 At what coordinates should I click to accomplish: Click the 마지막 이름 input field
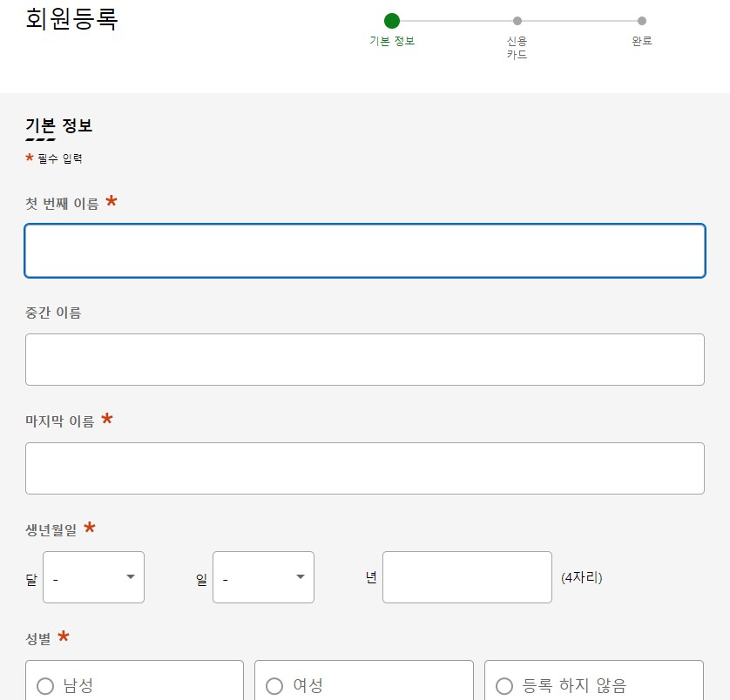[x=365, y=468]
